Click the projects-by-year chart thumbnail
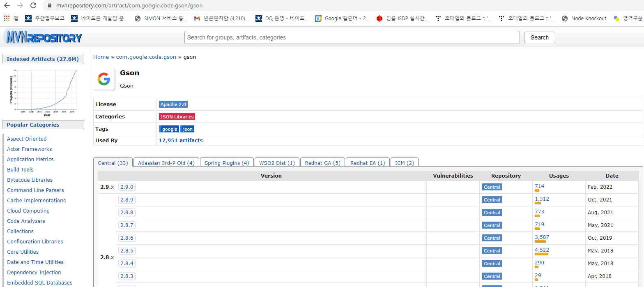 pyautogui.click(x=43, y=93)
